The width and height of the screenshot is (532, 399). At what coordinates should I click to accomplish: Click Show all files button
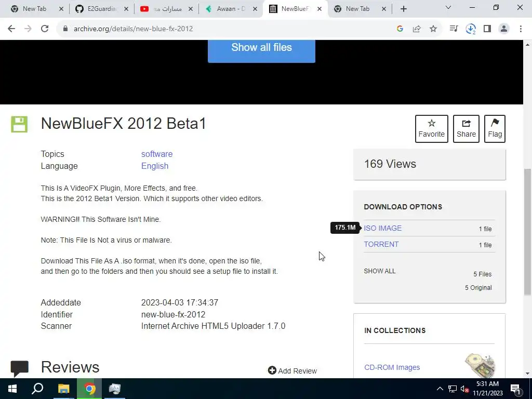pos(262,50)
